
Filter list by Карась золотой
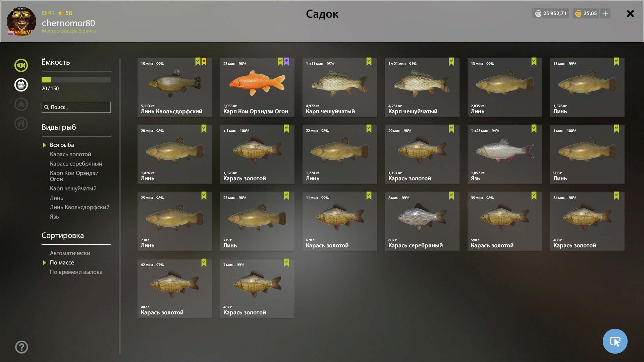(x=70, y=154)
